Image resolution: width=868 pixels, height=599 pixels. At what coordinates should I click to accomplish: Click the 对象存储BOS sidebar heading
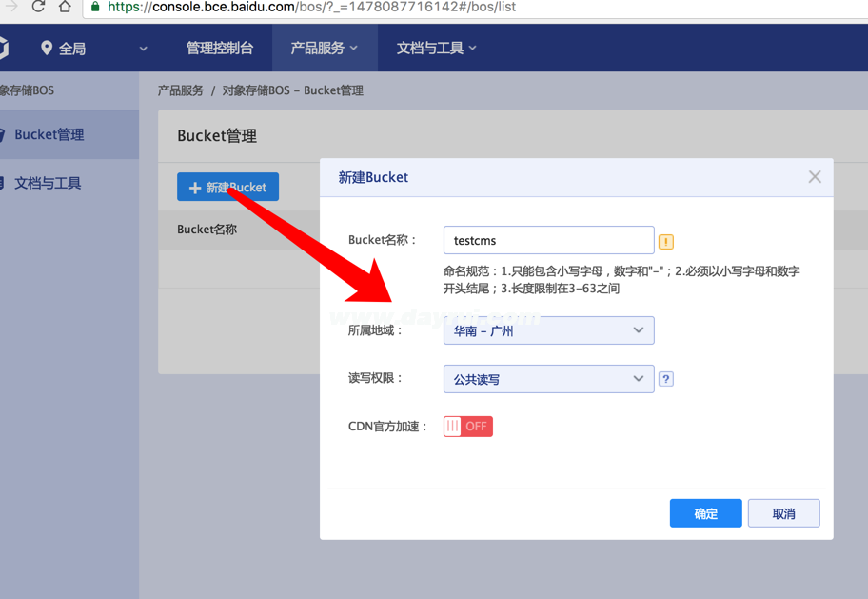(x=27, y=90)
